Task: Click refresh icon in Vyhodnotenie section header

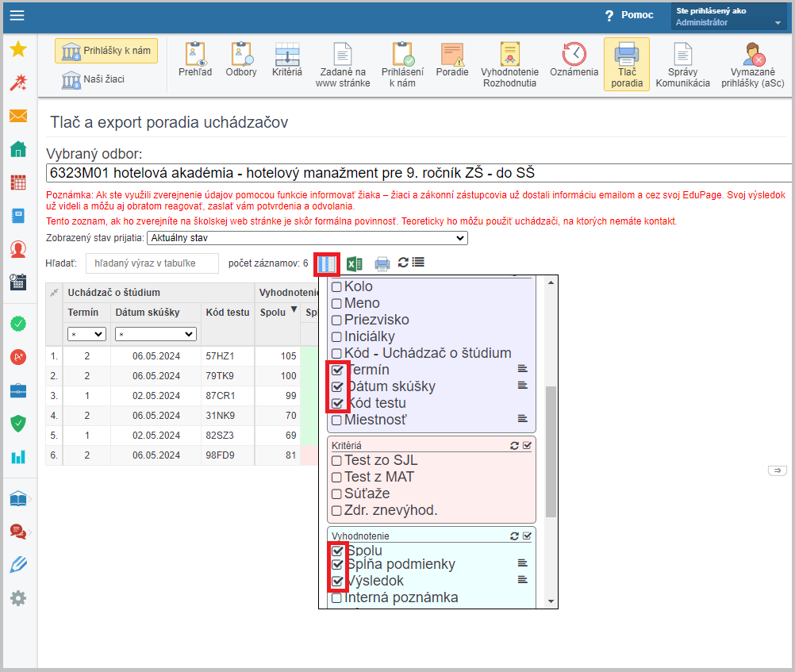Action: [515, 536]
